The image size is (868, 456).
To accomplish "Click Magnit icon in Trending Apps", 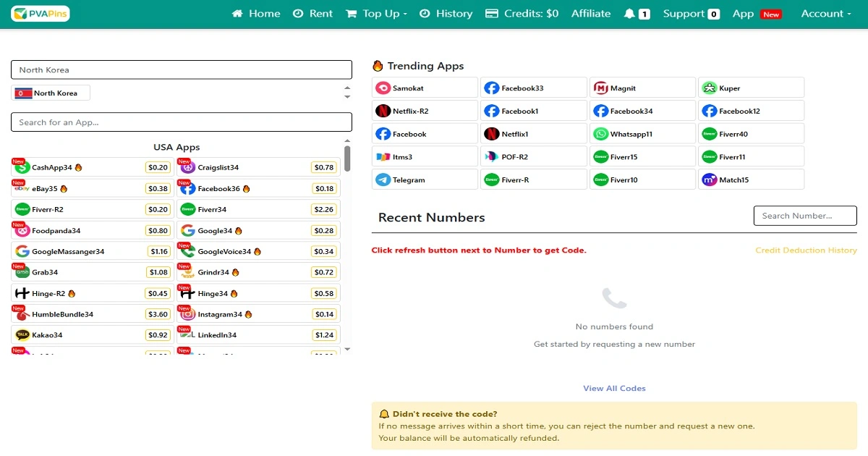I will click(600, 88).
